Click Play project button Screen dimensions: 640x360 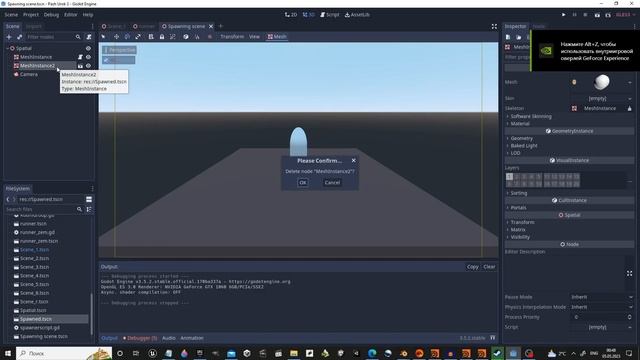(x=564, y=15)
